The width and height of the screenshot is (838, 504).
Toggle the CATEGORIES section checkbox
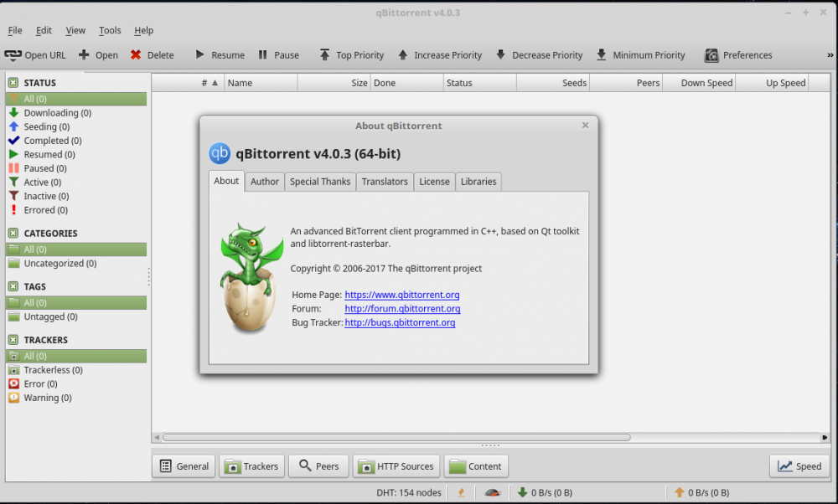tap(13, 234)
